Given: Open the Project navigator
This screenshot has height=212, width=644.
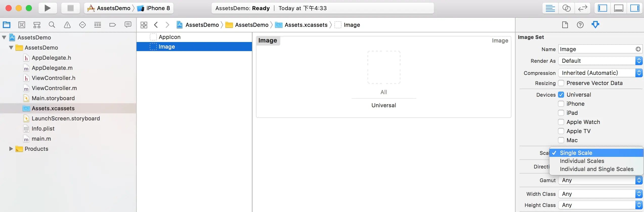Looking at the screenshot, I should [x=7, y=25].
